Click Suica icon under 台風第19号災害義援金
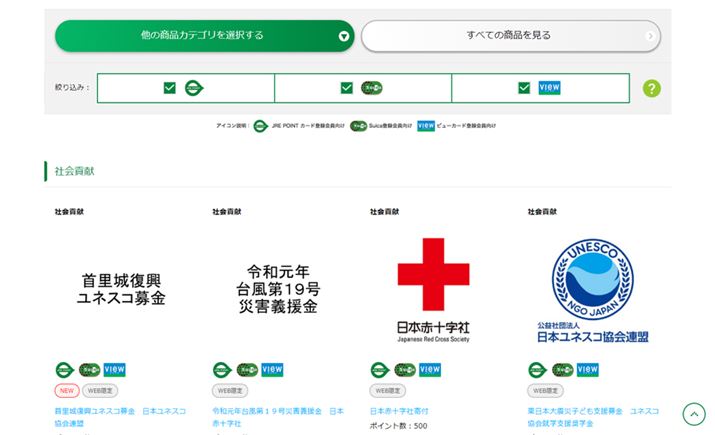715x435 pixels. (247, 370)
